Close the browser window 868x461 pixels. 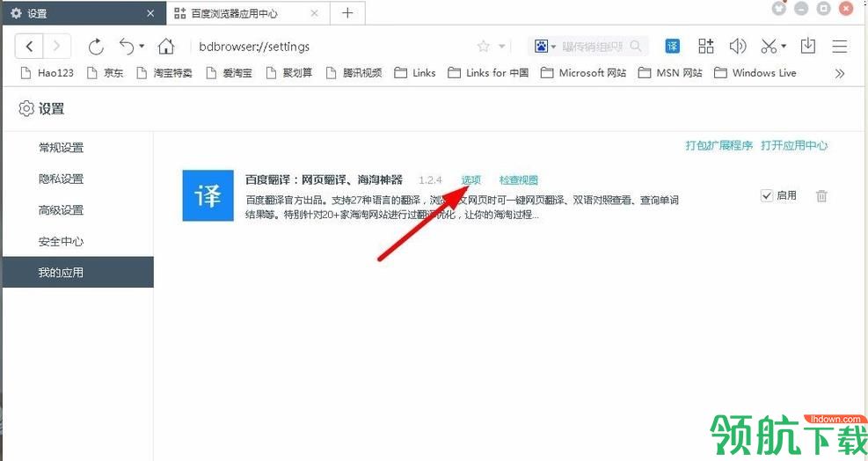846,8
